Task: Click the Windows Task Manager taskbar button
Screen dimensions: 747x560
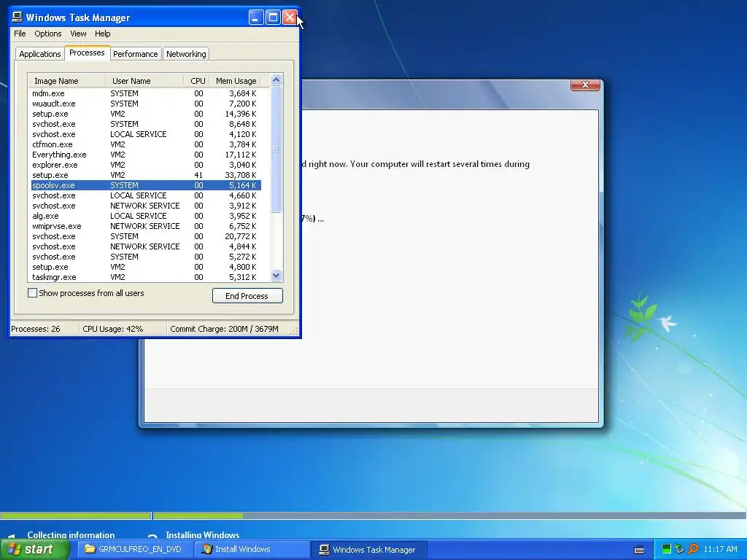Action: (x=368, y=549)
